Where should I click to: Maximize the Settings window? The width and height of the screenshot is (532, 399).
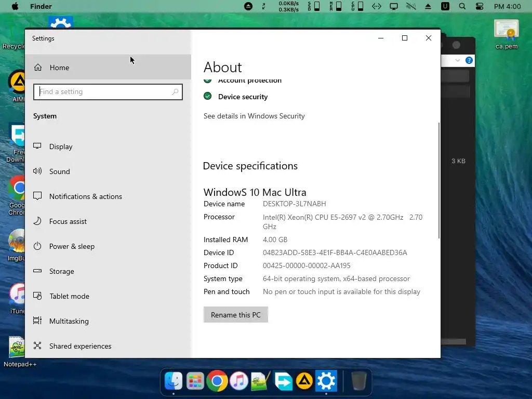[404, 38]
